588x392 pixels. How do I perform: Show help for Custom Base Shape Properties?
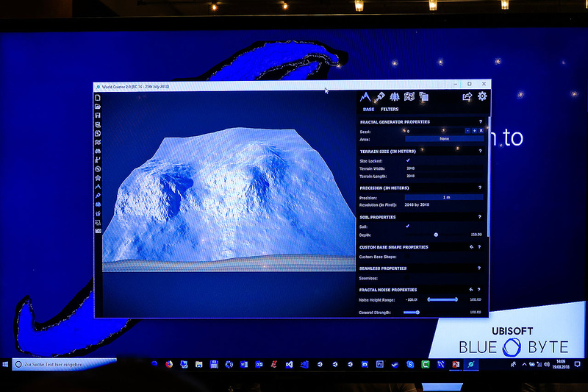point(479,247)
